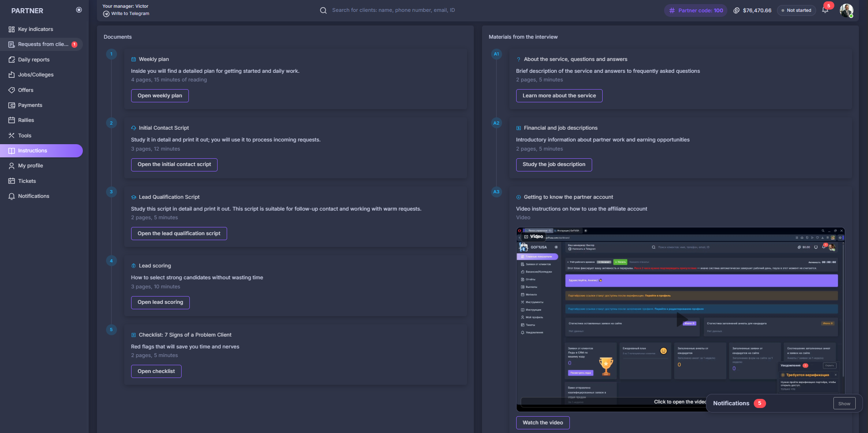Viewport: 868px width, 433px height.
Task: Click the Telegram icon beside Write to Telegram
Action: point(106,14)
